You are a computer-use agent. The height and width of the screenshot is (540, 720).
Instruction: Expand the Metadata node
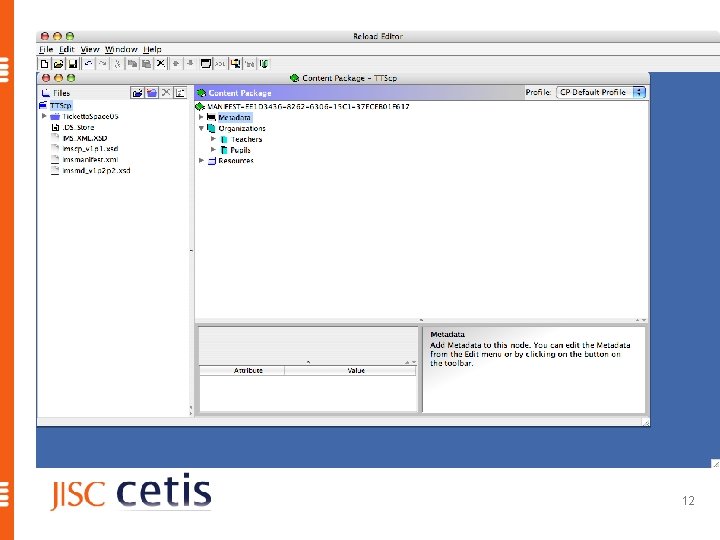(201, 117)
